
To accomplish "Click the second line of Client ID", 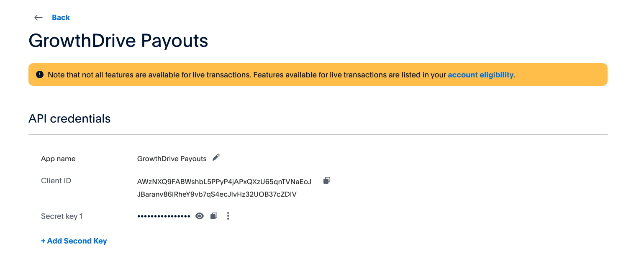I will (217, 194).
